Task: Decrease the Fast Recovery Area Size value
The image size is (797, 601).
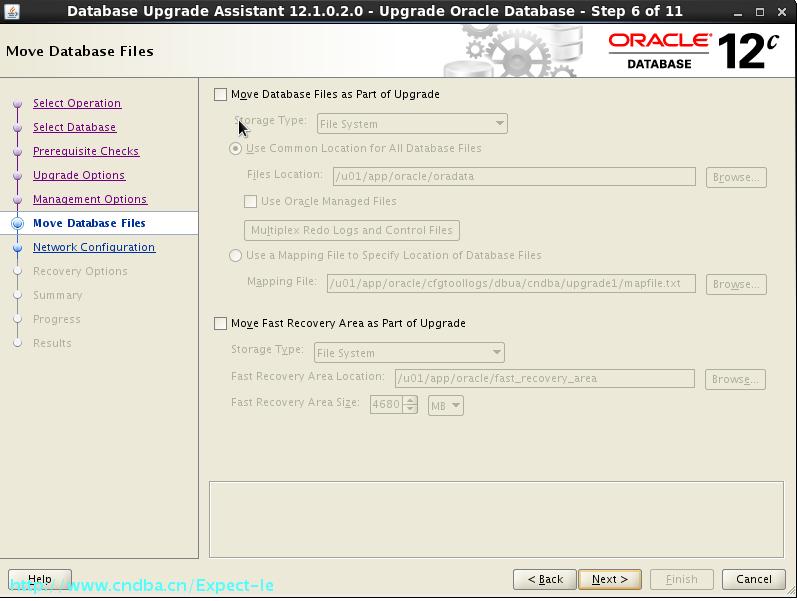Action: 410,409
